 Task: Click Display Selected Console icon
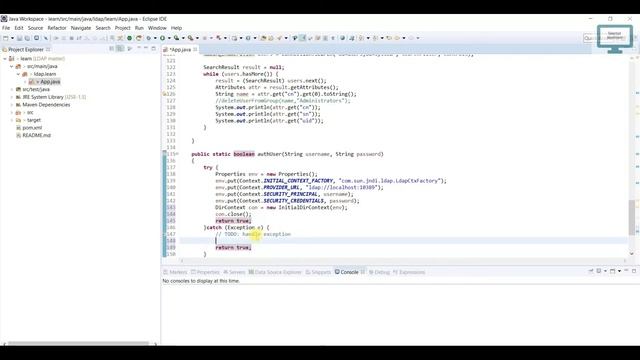[x=599, y=271]
